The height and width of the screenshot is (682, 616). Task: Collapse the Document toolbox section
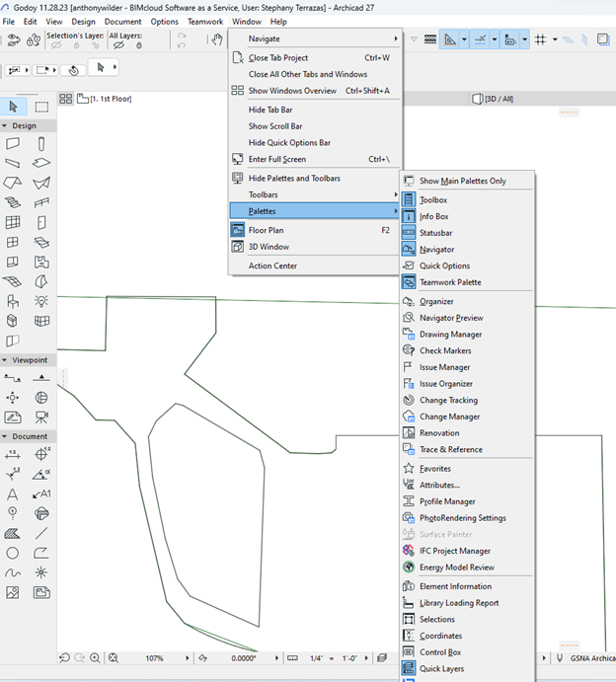click(x=6, y=436)
